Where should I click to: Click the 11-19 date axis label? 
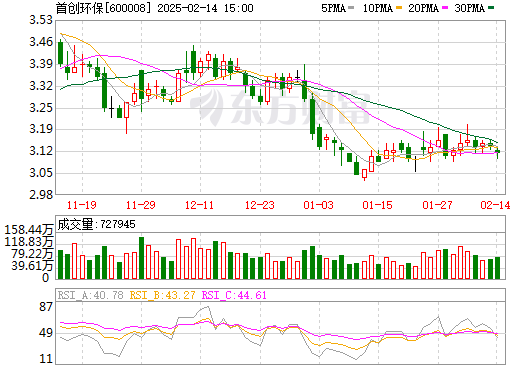pos(82,205)
